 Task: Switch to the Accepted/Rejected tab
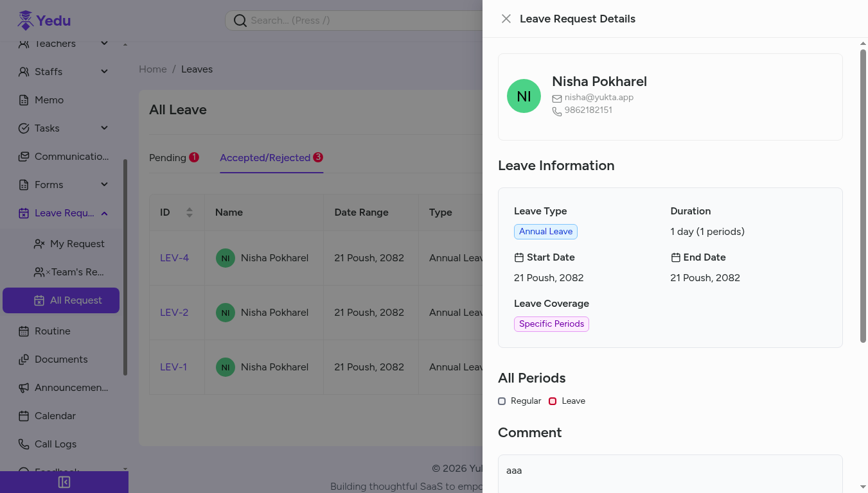pyautogui.click(x=265, y=157)
